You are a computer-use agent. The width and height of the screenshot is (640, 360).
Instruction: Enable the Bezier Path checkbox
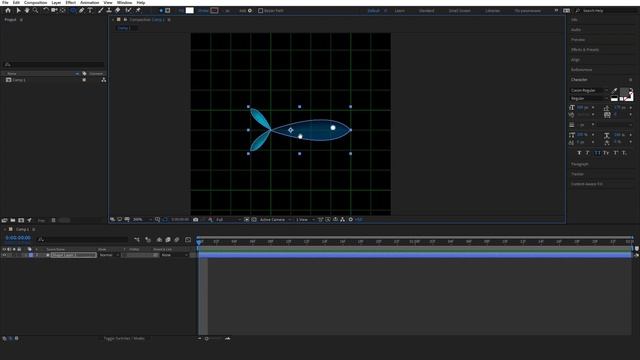[260, 11]
